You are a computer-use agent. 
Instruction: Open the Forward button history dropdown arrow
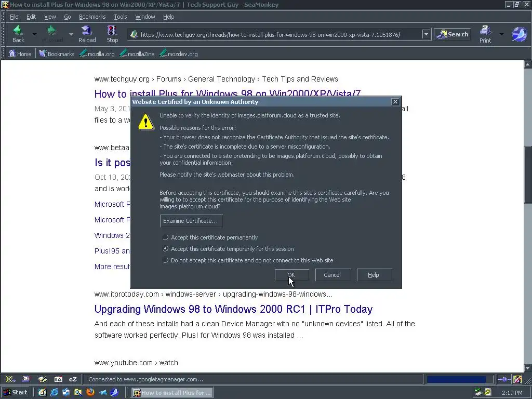[x=71, y=34]
